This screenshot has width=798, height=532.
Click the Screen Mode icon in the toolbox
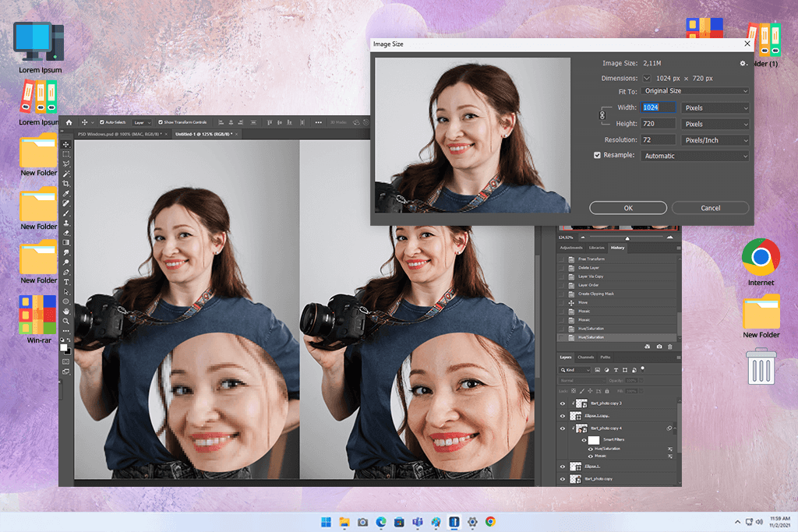pos(65,372)
